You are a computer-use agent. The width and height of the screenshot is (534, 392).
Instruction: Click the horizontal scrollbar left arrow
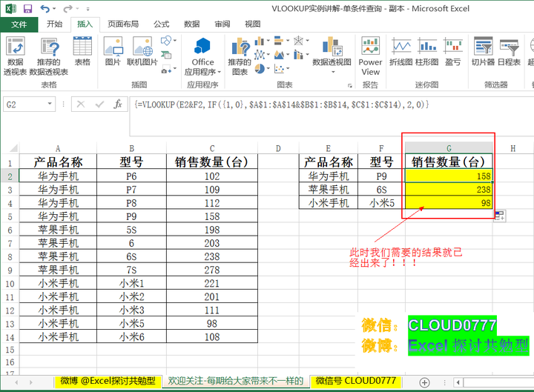click(458, 382)
